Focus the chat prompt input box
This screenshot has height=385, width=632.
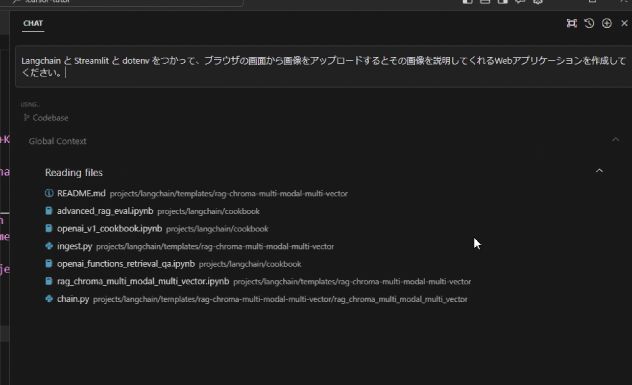(x=324, y=67)
